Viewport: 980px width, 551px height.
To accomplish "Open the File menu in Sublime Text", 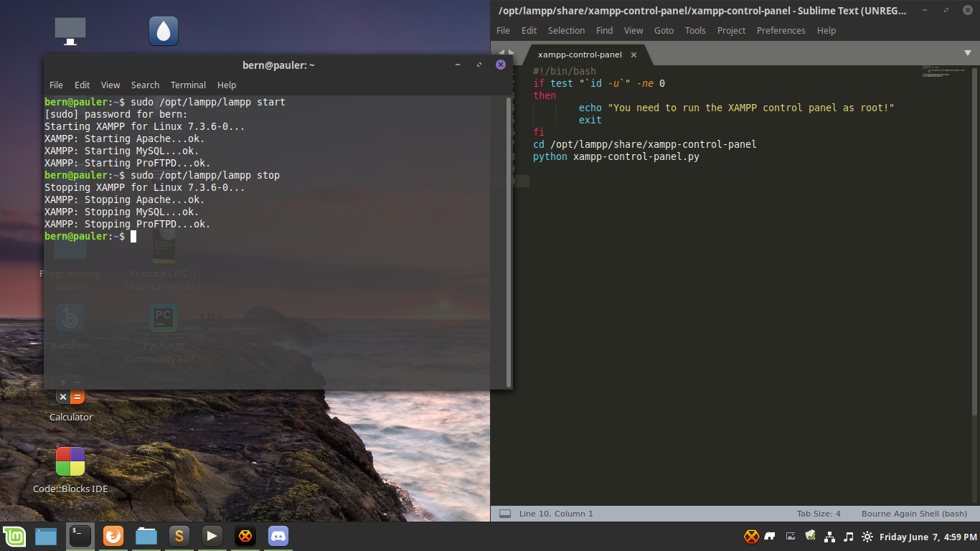I will tap(504, 30).
